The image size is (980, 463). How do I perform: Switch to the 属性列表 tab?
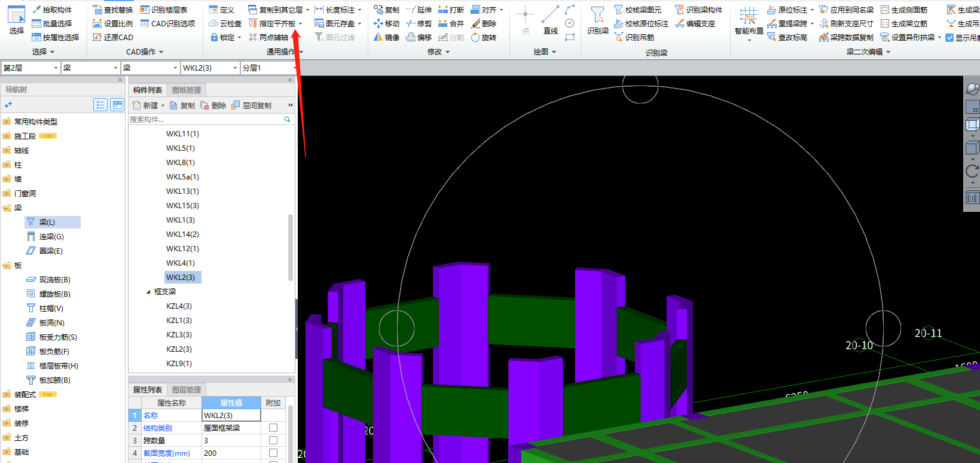tap(148, 389)
